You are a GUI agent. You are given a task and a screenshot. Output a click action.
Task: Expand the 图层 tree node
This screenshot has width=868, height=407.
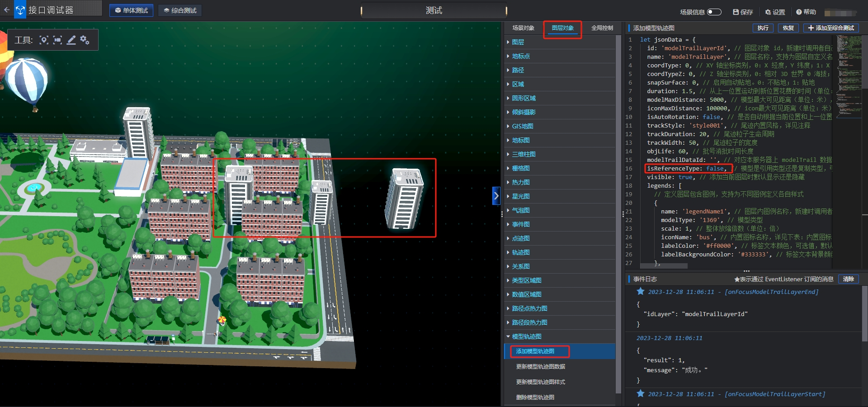point(560,42)
